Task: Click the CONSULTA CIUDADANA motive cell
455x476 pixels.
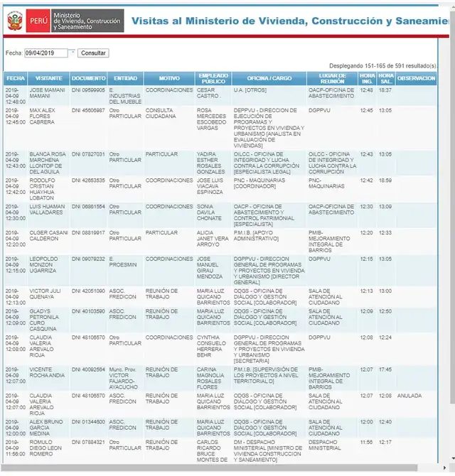Action: point(161,113)
